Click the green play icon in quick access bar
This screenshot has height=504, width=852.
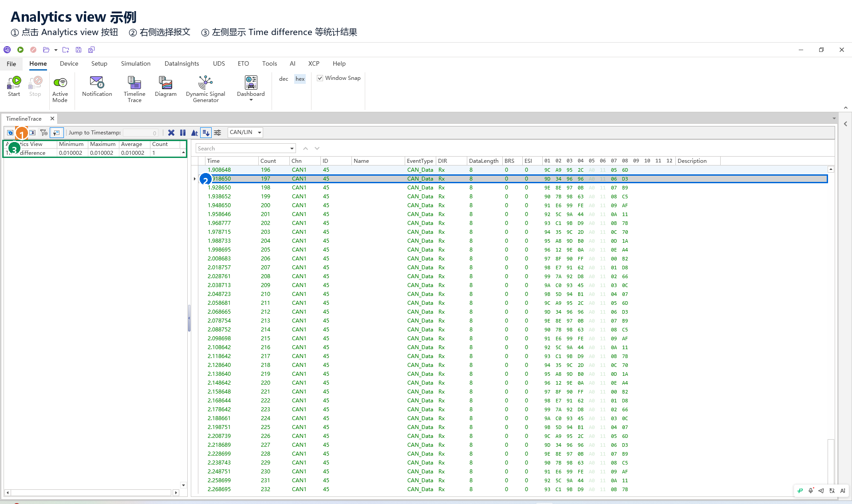[x=20, y=50]
